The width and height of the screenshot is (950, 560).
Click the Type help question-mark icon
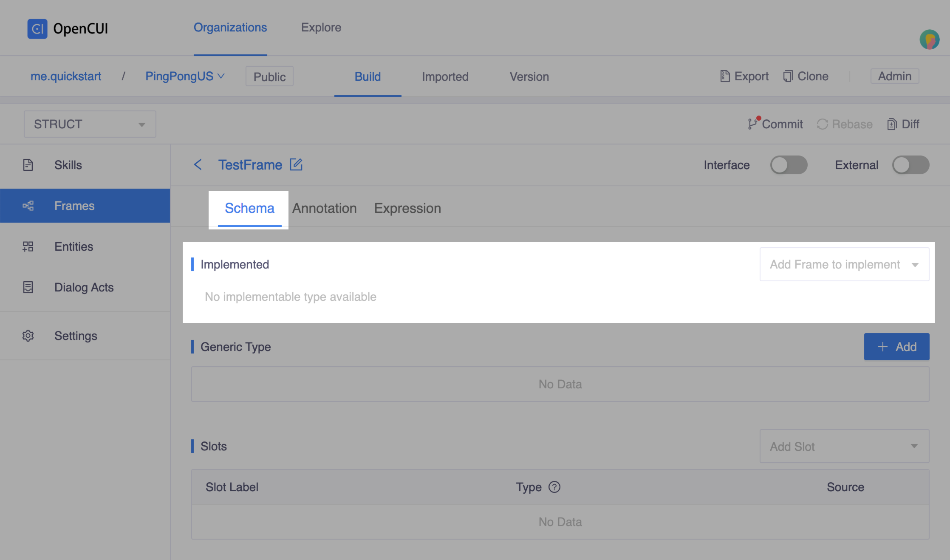554,487
